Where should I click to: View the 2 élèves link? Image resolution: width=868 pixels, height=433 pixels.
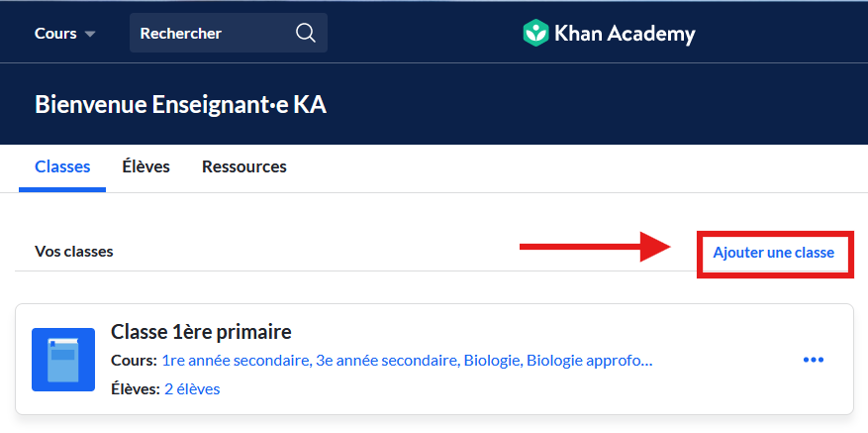coord(192,389)
